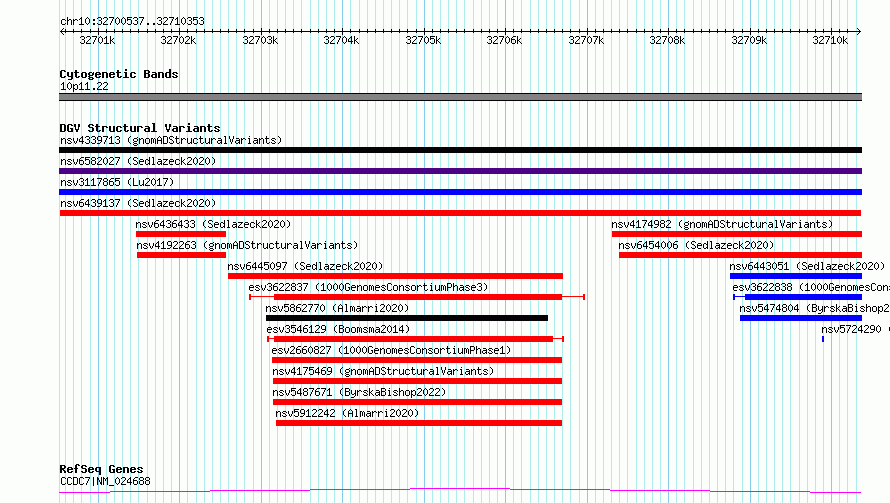
Task: Click the 32701k ruler tick label
Action: point(97,40)
